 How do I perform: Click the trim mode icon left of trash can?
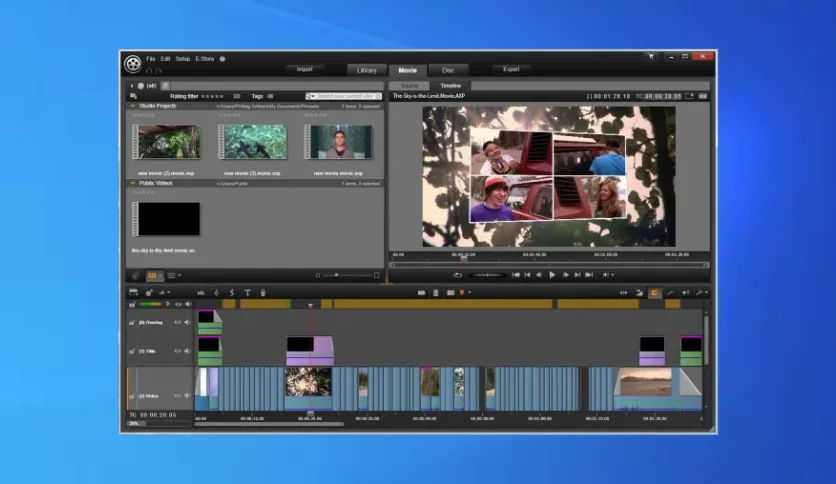[x=421, y=293]
